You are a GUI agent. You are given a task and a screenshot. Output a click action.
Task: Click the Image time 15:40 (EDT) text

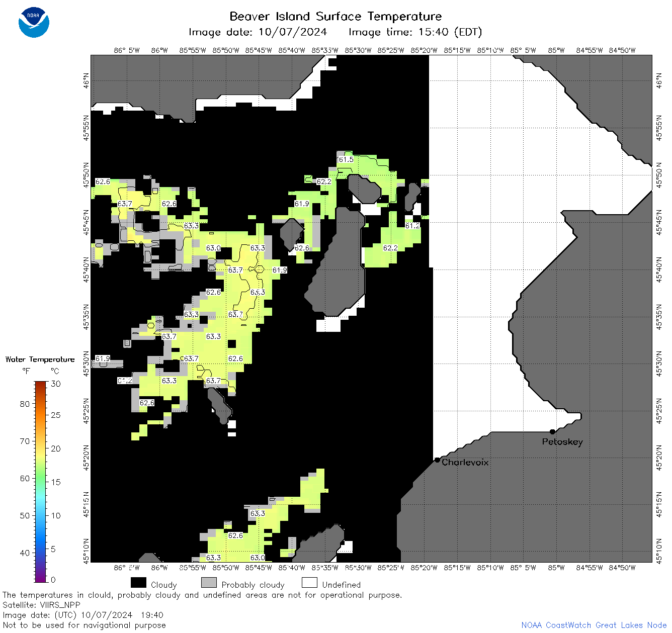415,32
